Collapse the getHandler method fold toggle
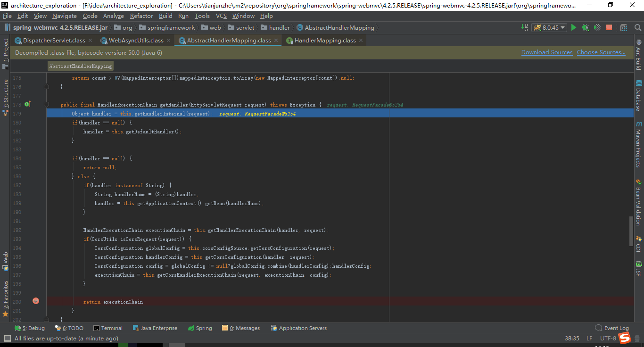 [x=45, y=104]
